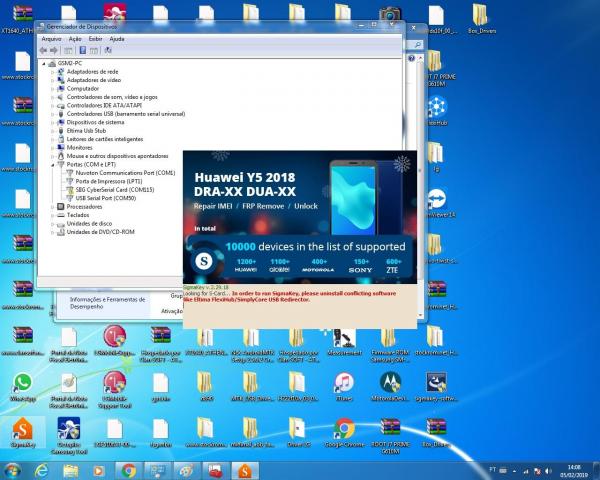Open the SigmaKey desktop shortcut

tap(23, 433)
